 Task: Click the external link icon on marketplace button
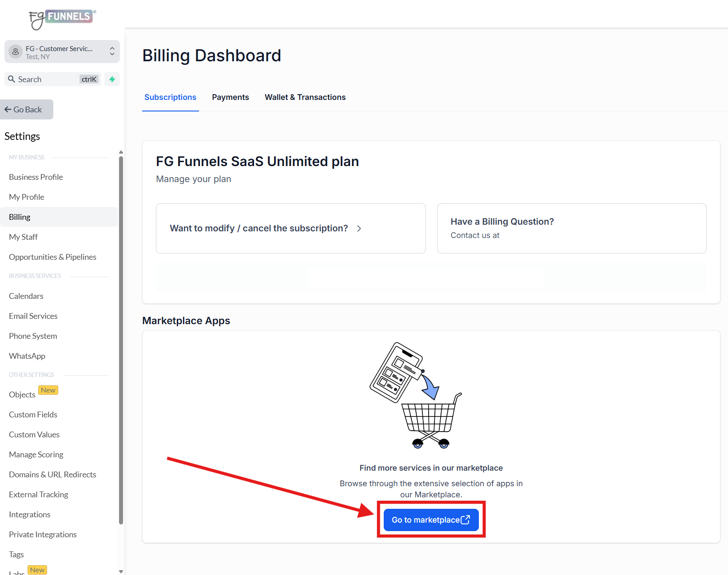[465, 519]
